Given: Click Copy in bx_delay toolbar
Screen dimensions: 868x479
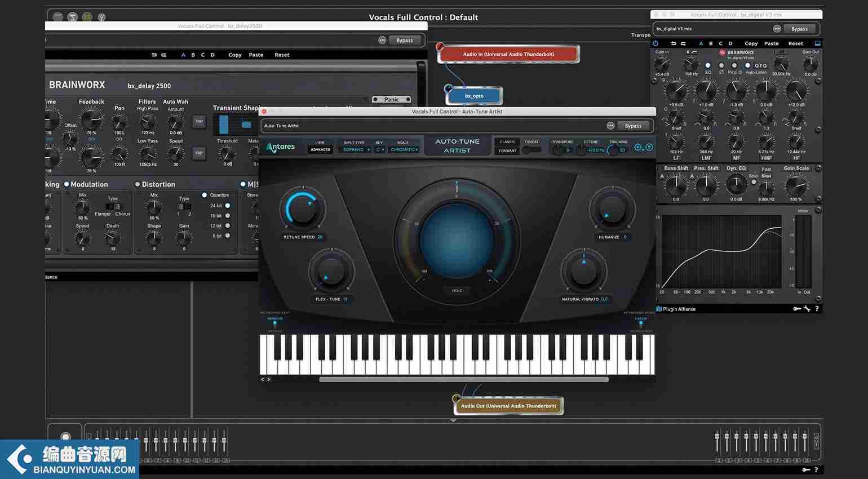Looking at the screenshot, I should (x=235, y=55).
